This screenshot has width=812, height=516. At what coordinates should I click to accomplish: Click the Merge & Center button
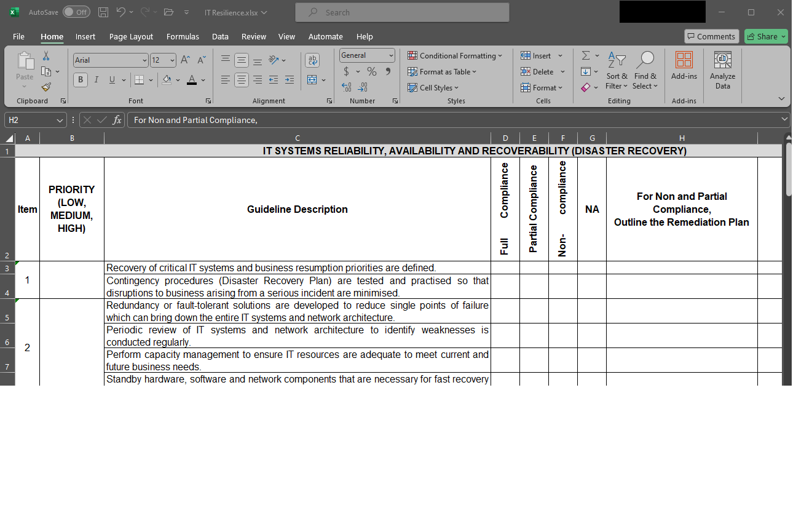point(312,80)
